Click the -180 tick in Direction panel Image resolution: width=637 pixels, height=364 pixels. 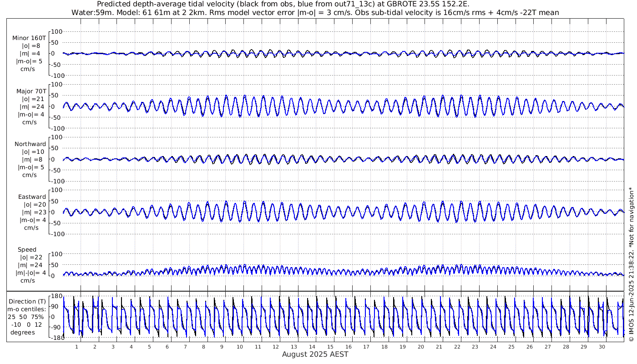(55, 338)
